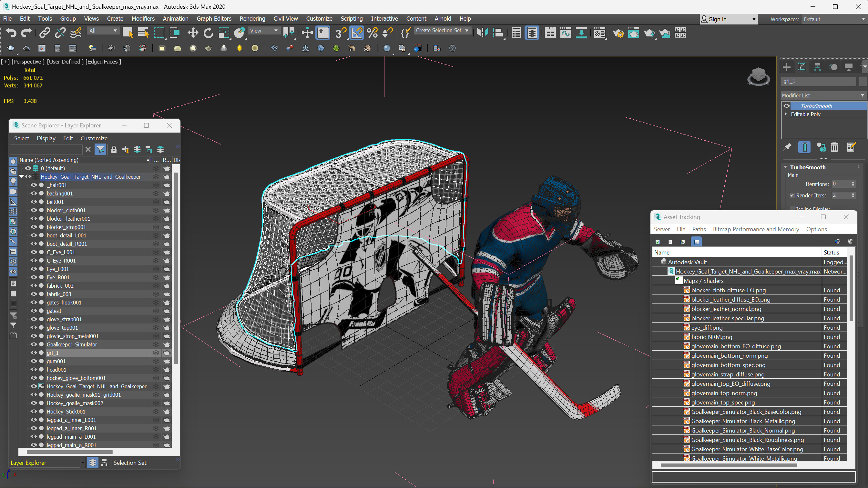
Task: Click the Select by Name icon
Action: pos(143,33)
